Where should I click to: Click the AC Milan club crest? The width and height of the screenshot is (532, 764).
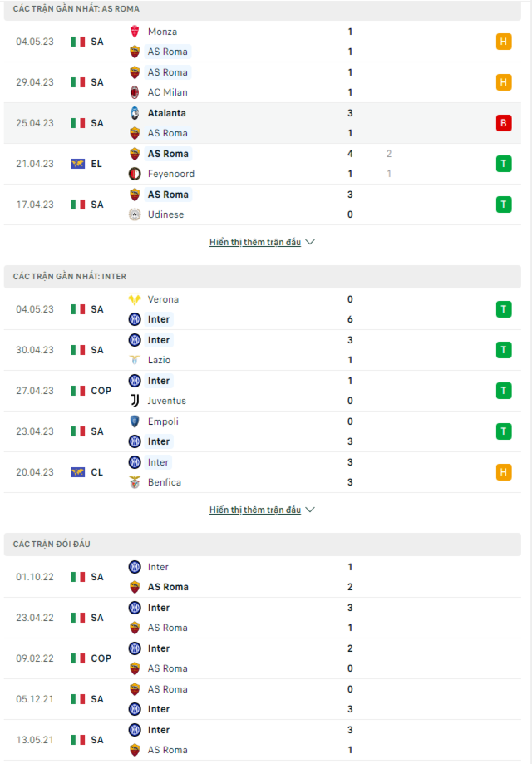(135, 92)
